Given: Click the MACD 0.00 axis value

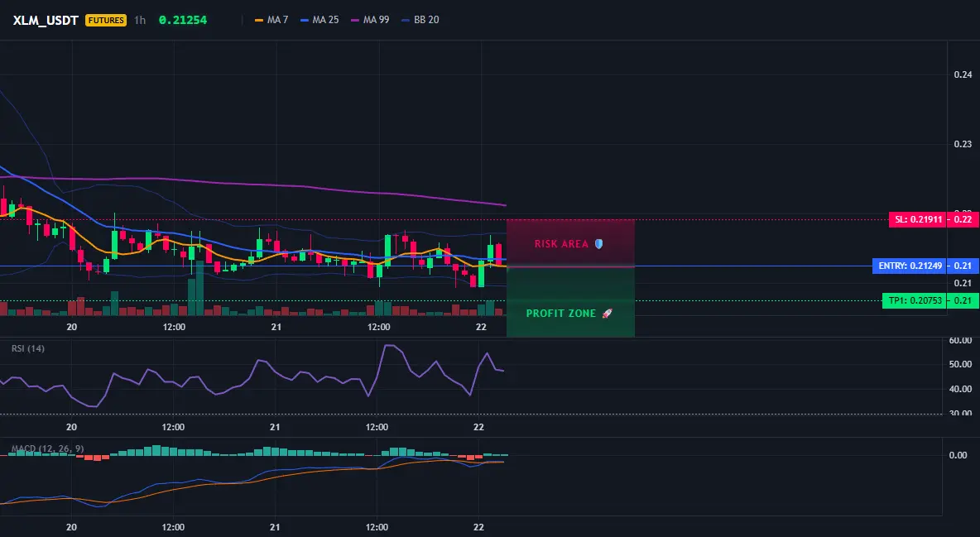Looking at the screenshot, I should point(958,455).
